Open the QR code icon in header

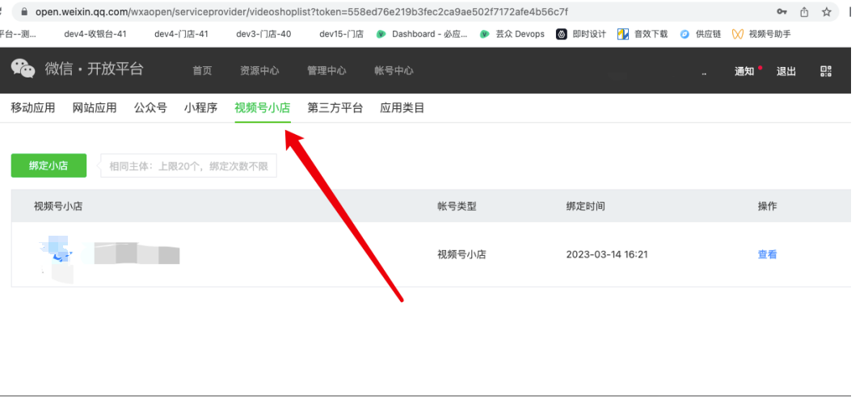click(825, 71)
